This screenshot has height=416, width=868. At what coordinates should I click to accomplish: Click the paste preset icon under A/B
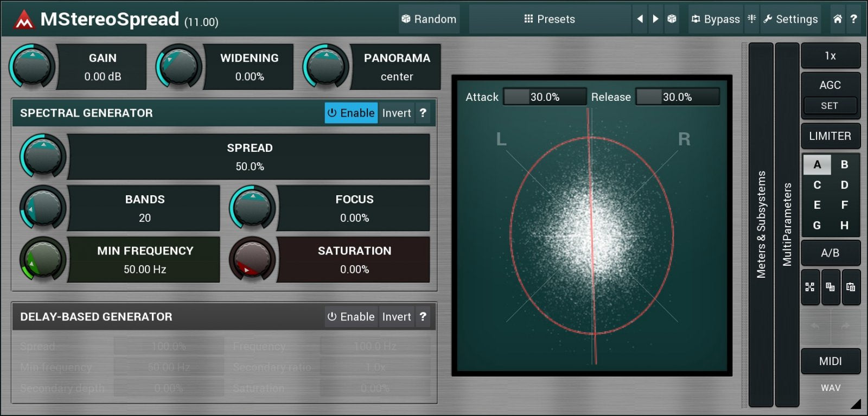click(851, 287)
